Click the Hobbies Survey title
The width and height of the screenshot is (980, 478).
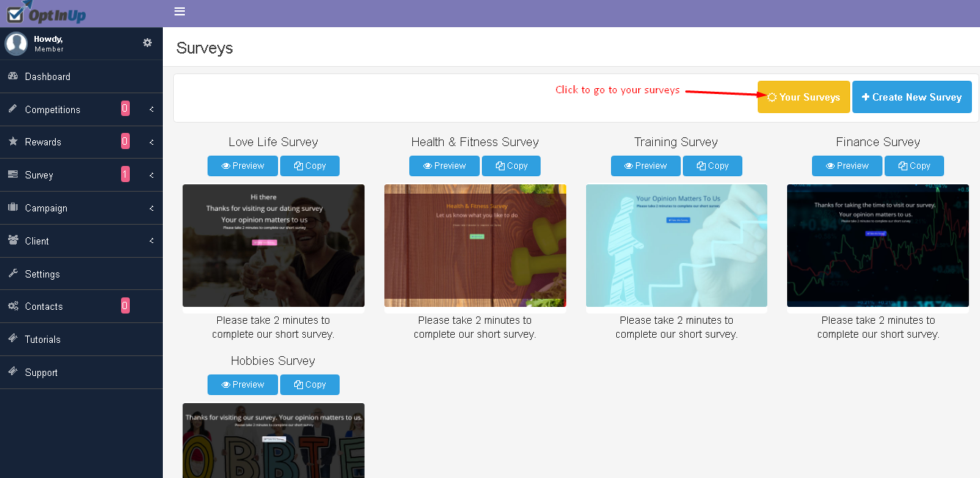273,361
